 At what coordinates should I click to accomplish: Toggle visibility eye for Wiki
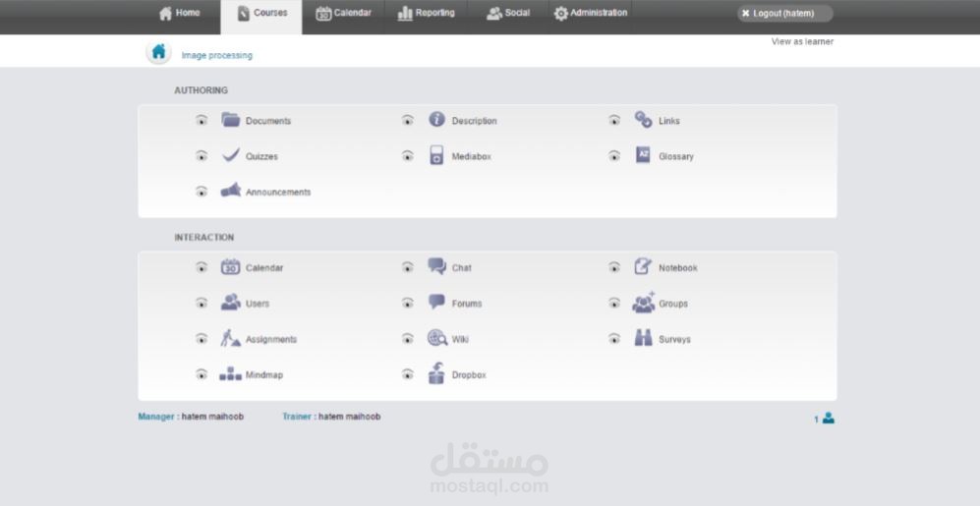pos(408,339)
